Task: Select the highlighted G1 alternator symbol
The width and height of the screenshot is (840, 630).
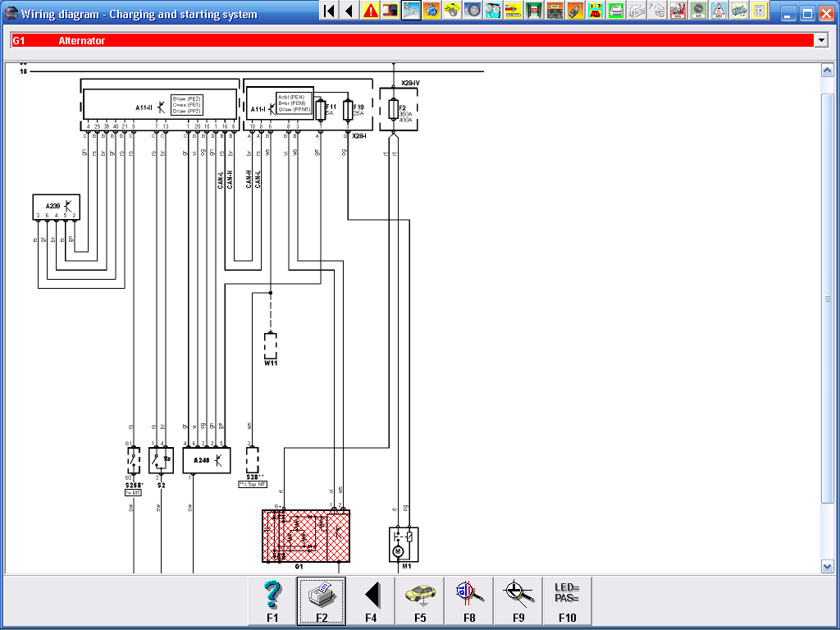Action: pos(306,536)
